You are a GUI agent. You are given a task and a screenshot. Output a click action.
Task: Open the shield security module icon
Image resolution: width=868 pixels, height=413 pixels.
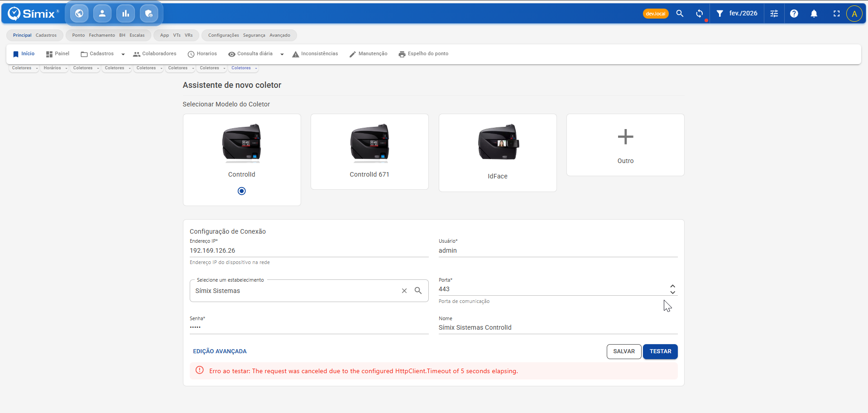pos(149,14)
